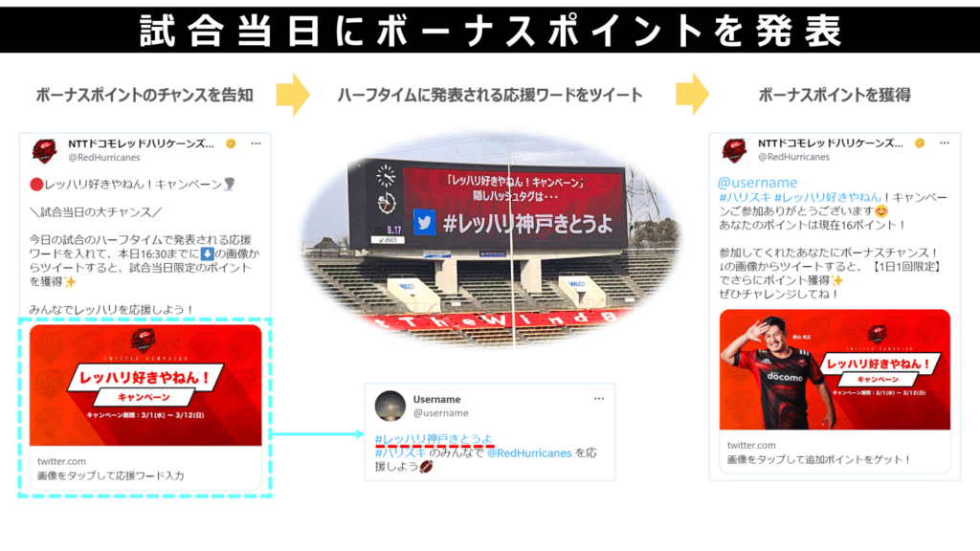
Task: Click the 画像をタップして追加ポイントをゲット caption
Action: (819, 460)
